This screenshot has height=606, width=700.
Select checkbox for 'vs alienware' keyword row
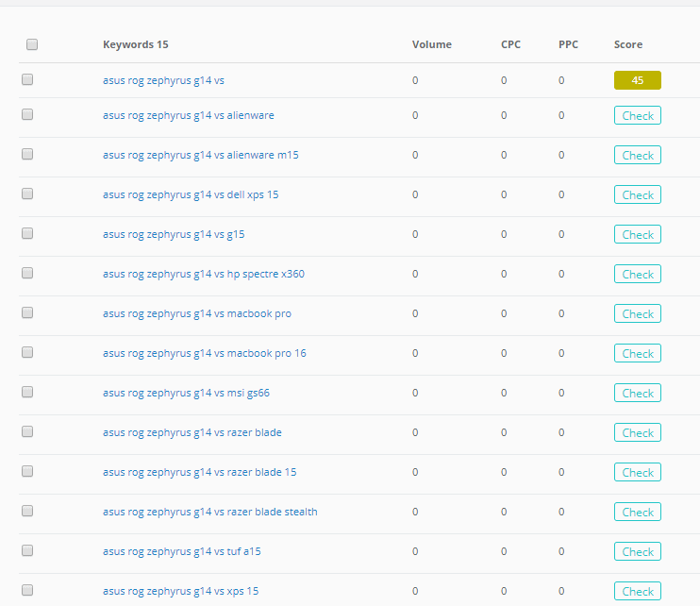(27, 114)
